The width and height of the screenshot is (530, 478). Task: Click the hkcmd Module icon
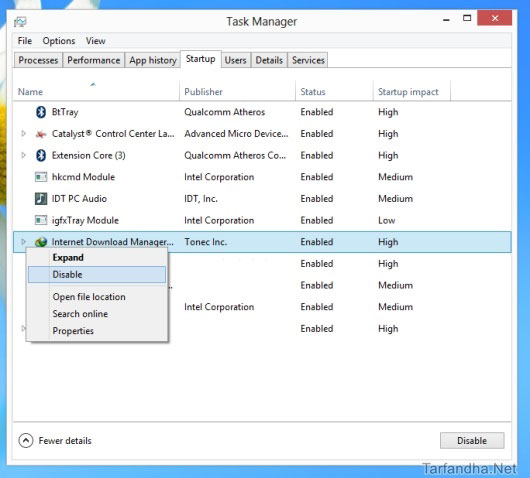point(41,177)
